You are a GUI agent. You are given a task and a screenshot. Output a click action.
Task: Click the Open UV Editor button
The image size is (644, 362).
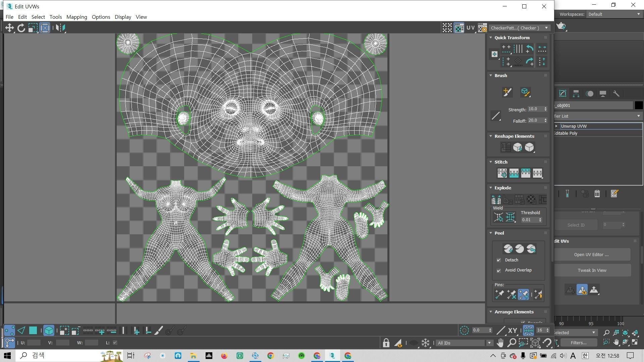pyautogui.click(x=591, y=255)
